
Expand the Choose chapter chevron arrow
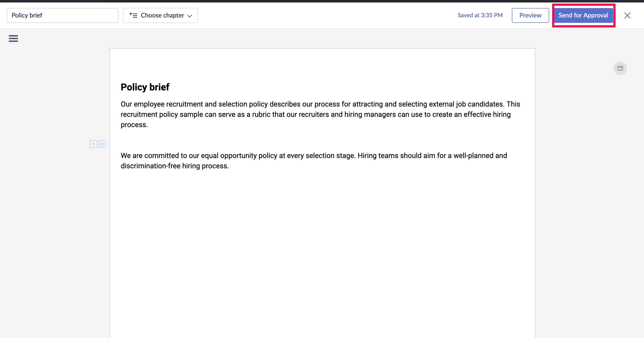190,16
